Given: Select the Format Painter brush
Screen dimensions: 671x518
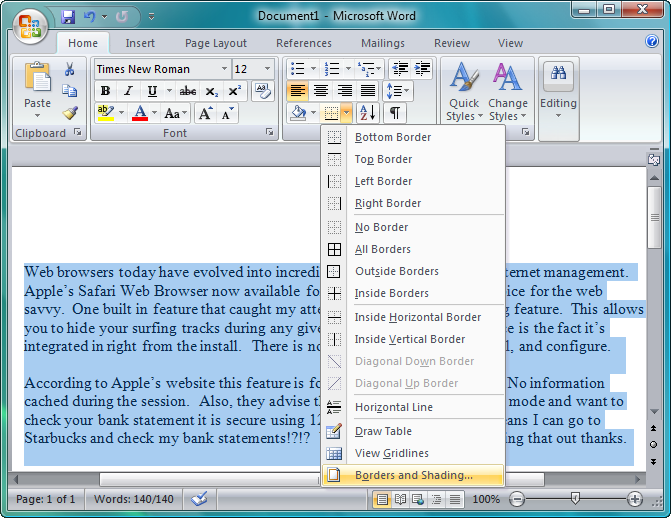Looking at the screenshot, I should point(70,113).
